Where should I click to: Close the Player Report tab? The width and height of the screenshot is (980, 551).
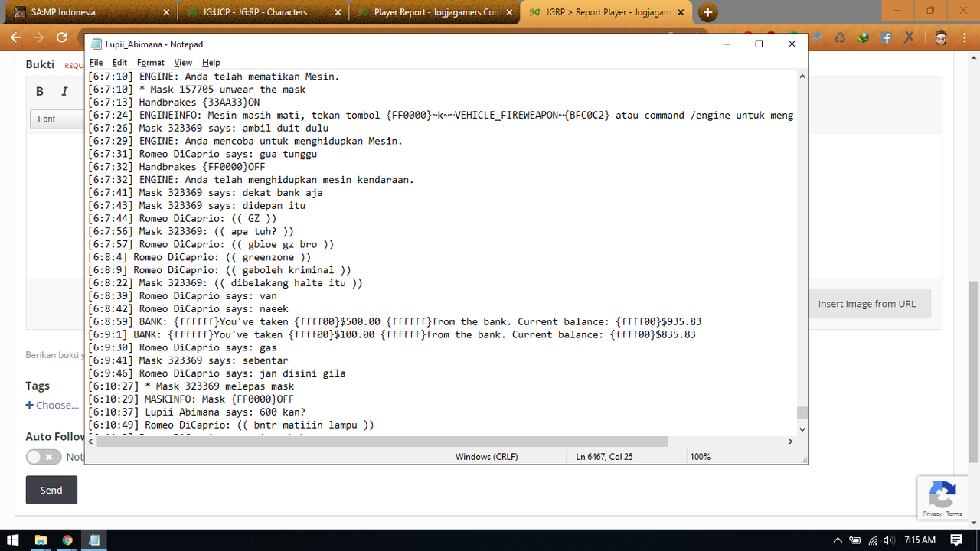(510, 12)
